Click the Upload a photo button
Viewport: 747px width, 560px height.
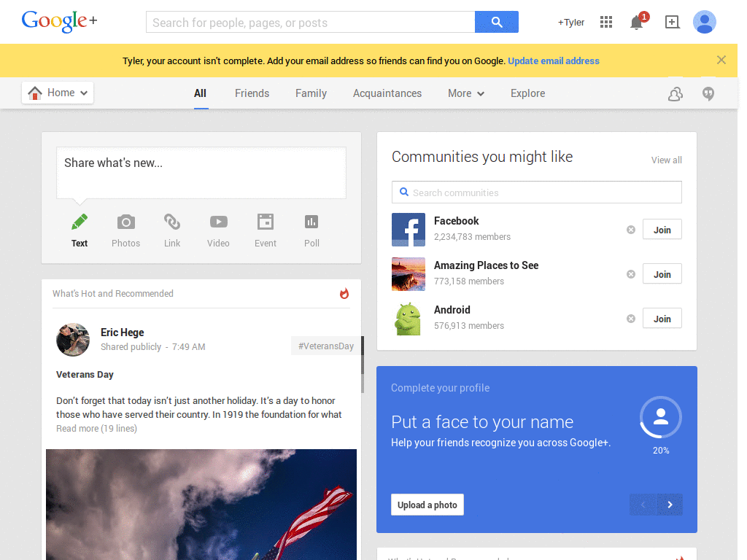tap(427, 505)
